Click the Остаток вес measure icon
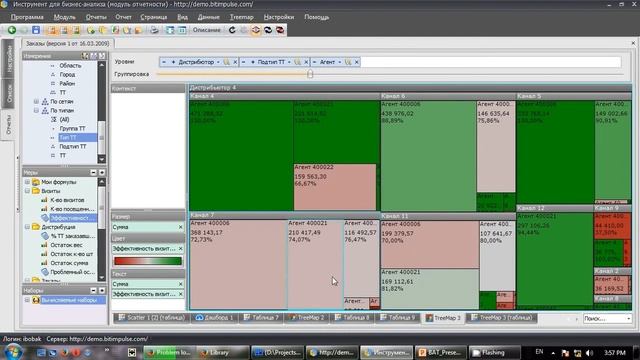Viewport: 640px width, 360px height. [44, 245]
